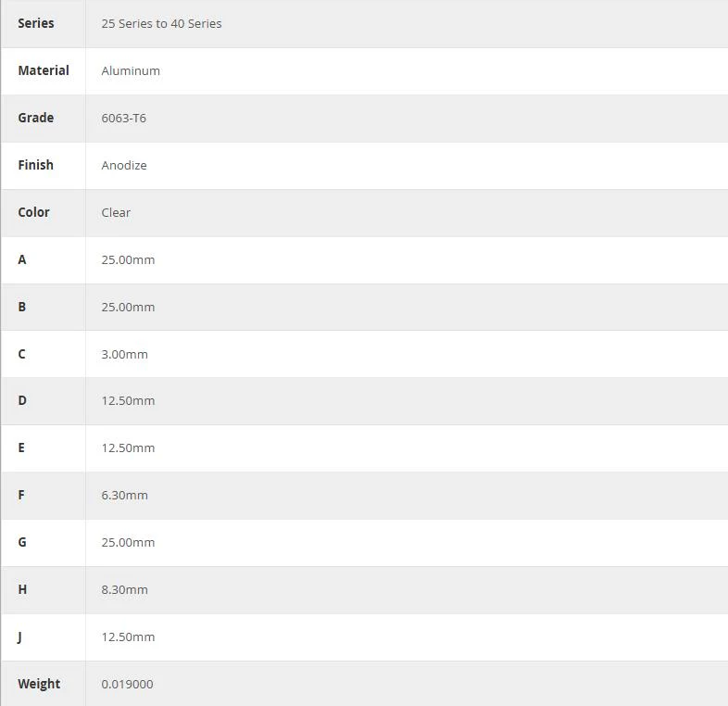728x706 pixels.
Task: Select the Weight value 0.019000
Action: pyautogui.click(x=127, y=684)
